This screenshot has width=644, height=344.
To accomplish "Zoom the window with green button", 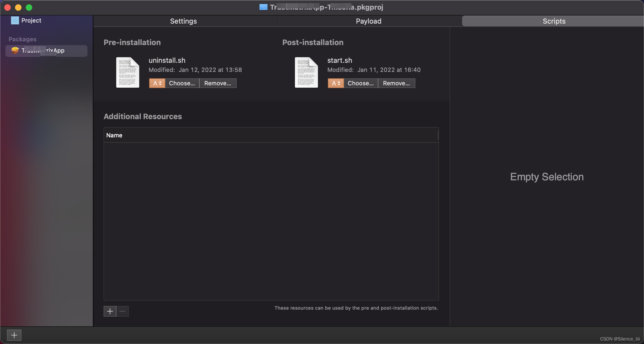I will point(29,8).
